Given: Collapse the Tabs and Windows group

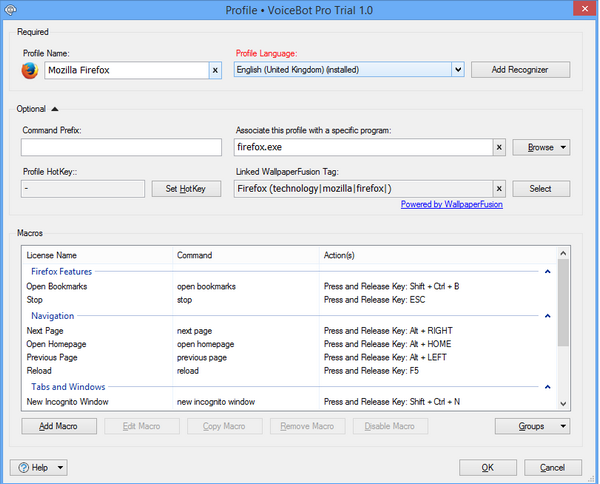Looking at the screenshot, I should (548, 387).
